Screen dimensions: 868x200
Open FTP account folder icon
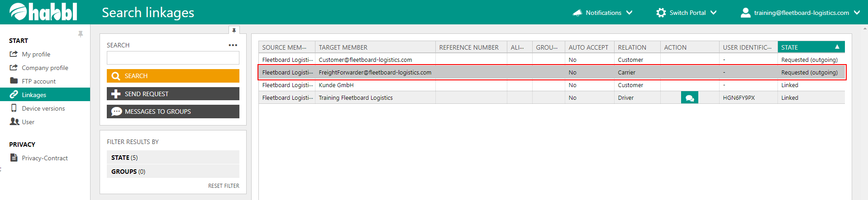click(14, 81)
